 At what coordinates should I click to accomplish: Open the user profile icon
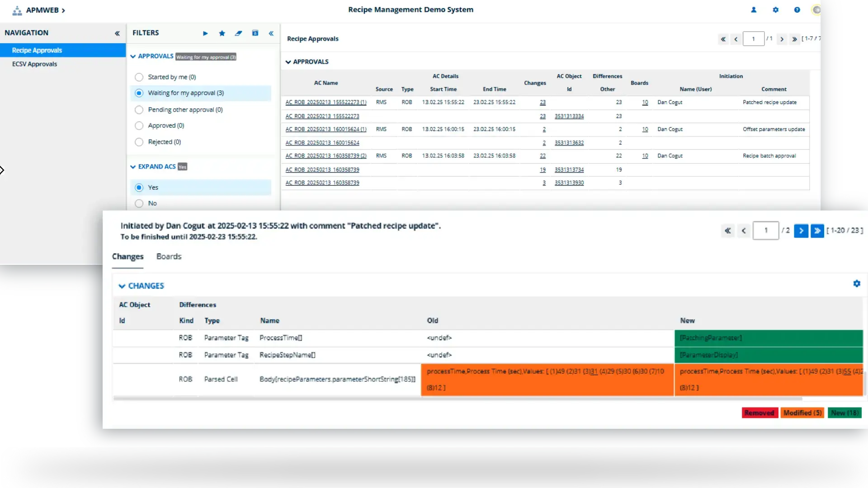754,10
